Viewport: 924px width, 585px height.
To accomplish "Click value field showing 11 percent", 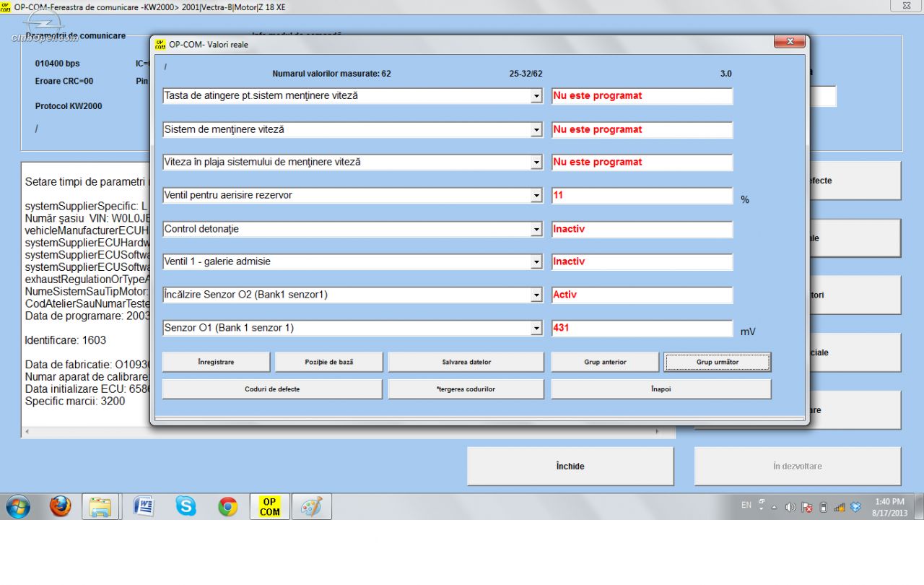I will [x=642, y=195].
